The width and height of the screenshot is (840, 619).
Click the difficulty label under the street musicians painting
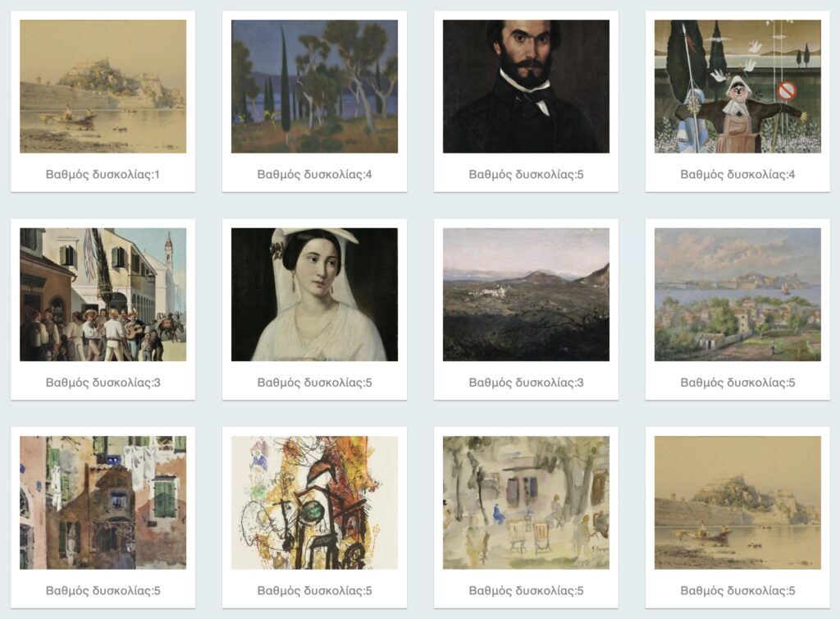pyautogui.click(x=103, y=383)
